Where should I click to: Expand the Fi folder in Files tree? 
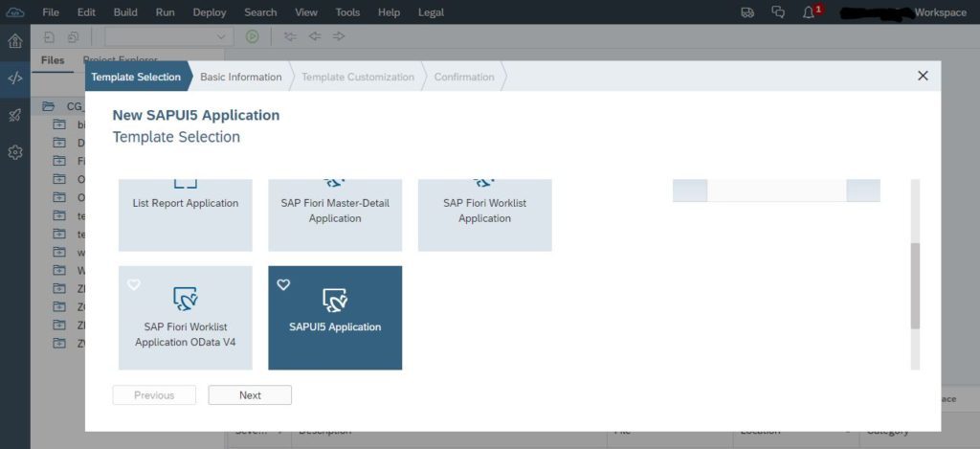(59, 161)
